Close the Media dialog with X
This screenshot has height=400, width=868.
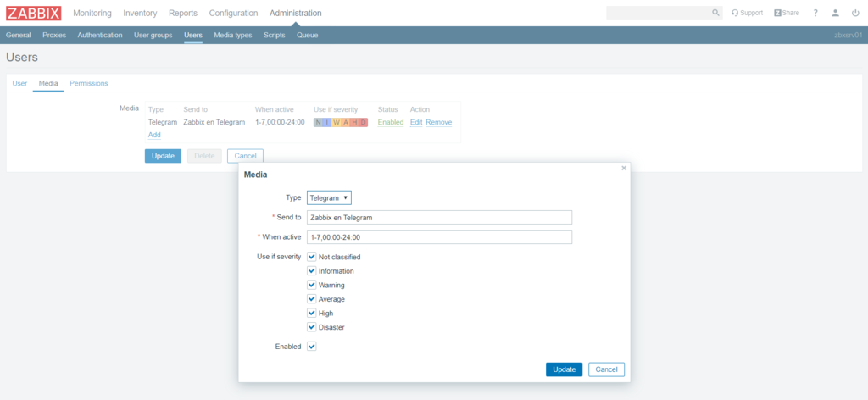click(x=624, y=168)
